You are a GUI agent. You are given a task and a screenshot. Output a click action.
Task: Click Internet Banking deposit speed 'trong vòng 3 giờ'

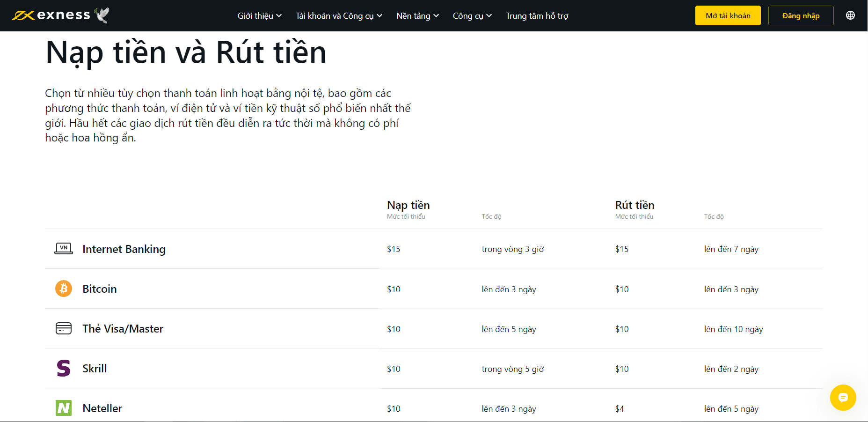coord(513,249)
